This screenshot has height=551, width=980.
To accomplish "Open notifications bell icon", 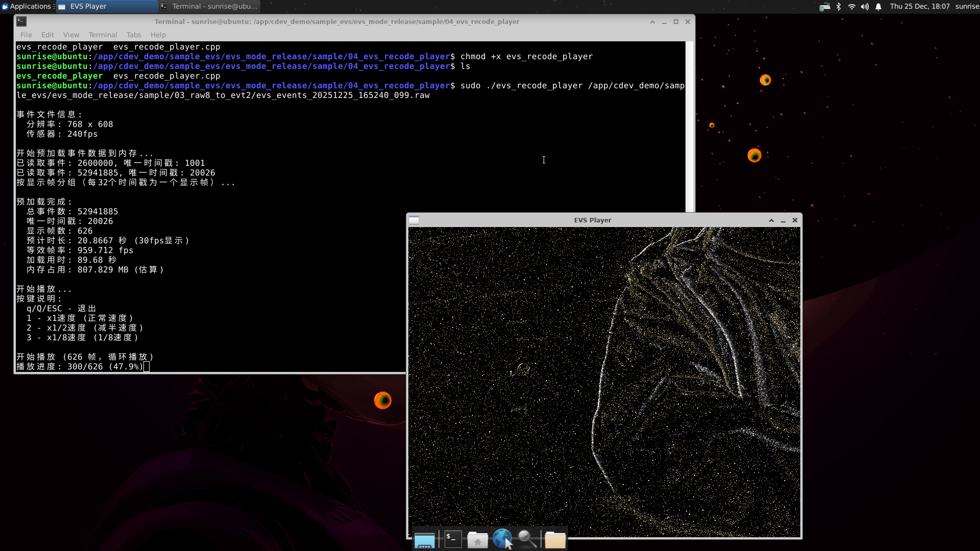I will pos(878,7).
